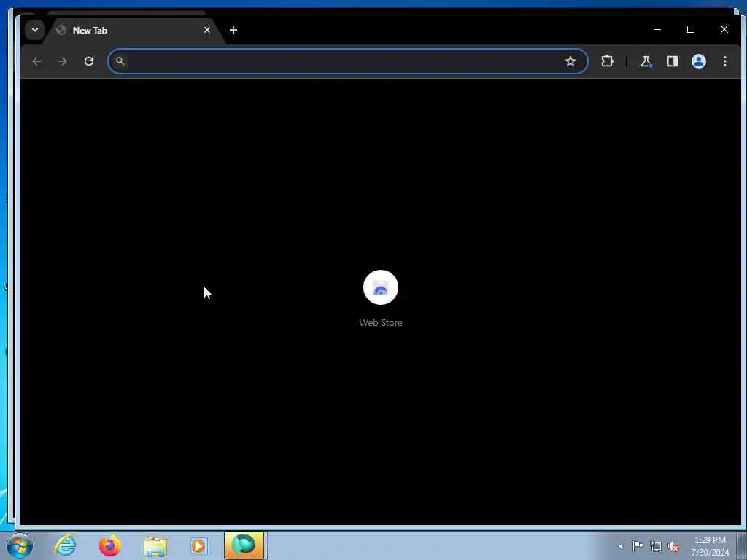Focus the address bar input field
This screenshot has width=747, height=560.
[348, 61]
